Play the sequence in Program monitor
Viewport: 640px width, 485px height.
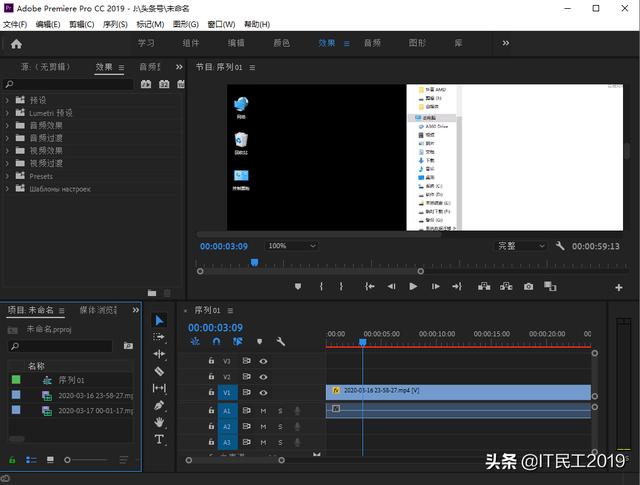pyautogui.click(x=413, y=287)
